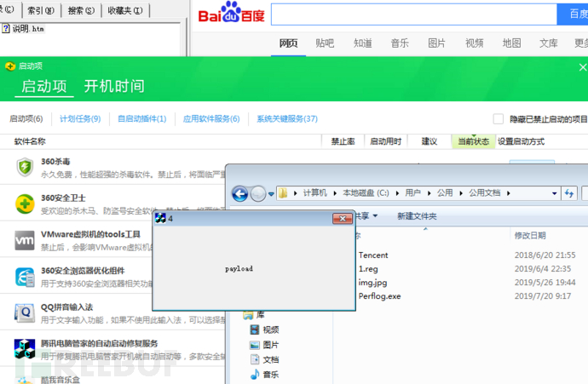
Task: Click the 360 logo in 启动项 title
Action: point(10,66)
